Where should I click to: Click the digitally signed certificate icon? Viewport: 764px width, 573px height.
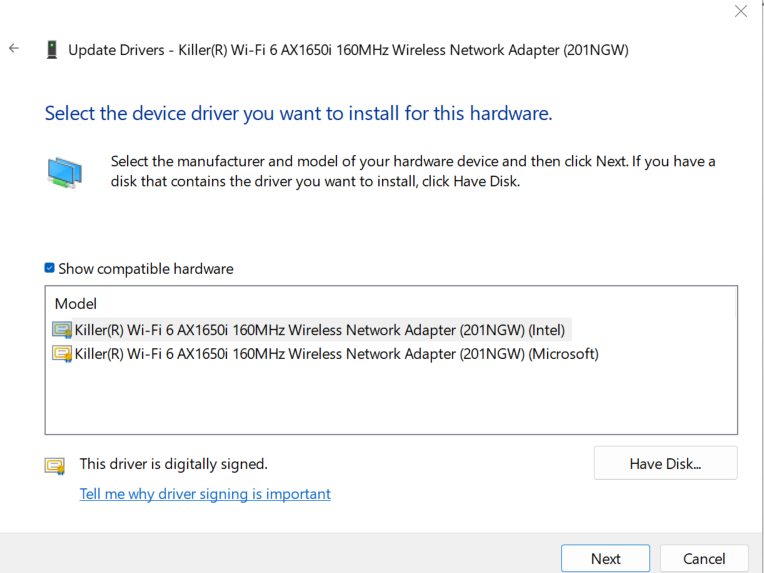pos(55,465)
